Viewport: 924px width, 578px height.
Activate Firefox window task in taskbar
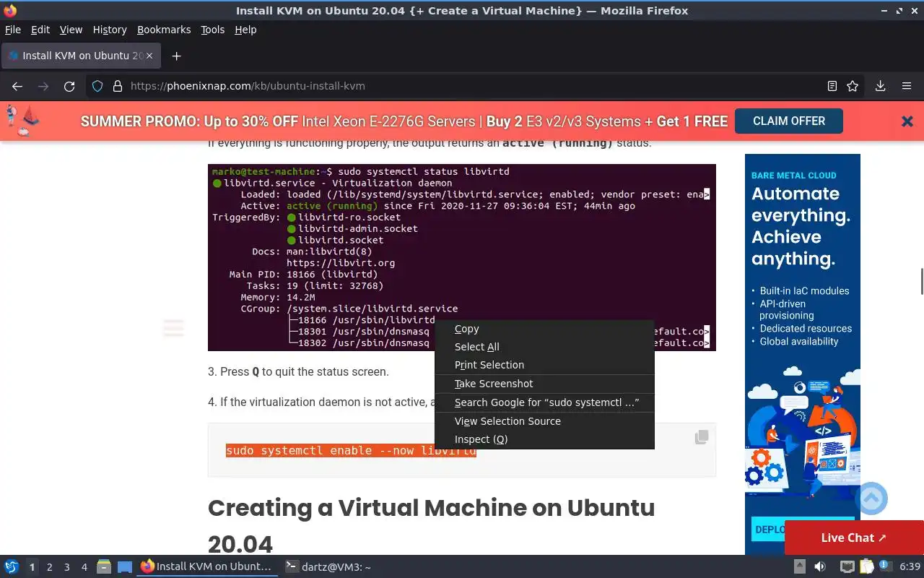207,567
